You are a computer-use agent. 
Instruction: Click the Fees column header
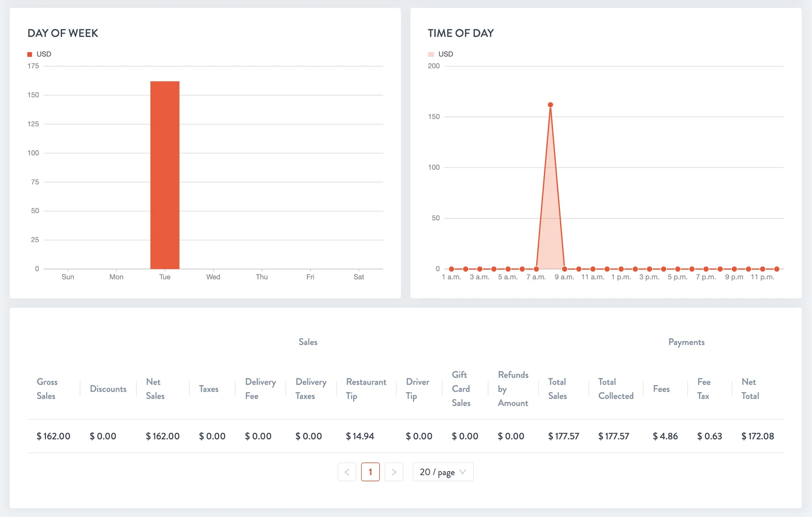coord(661,389)
